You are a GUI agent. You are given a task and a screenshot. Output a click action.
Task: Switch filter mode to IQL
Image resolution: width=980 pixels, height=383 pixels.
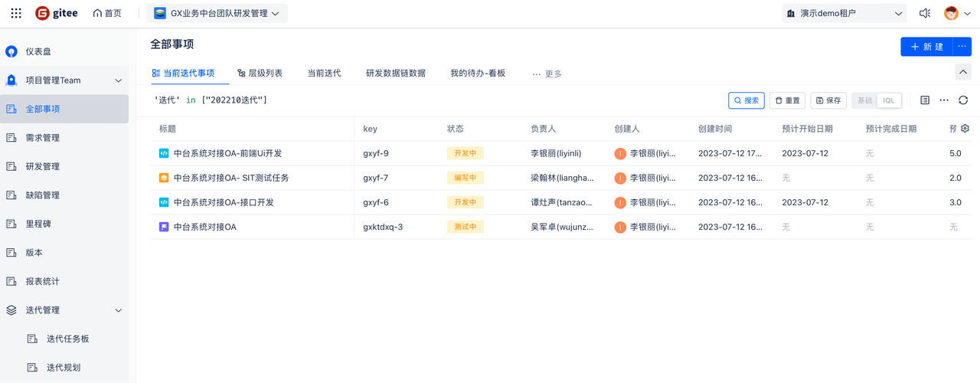coord(889,100)
